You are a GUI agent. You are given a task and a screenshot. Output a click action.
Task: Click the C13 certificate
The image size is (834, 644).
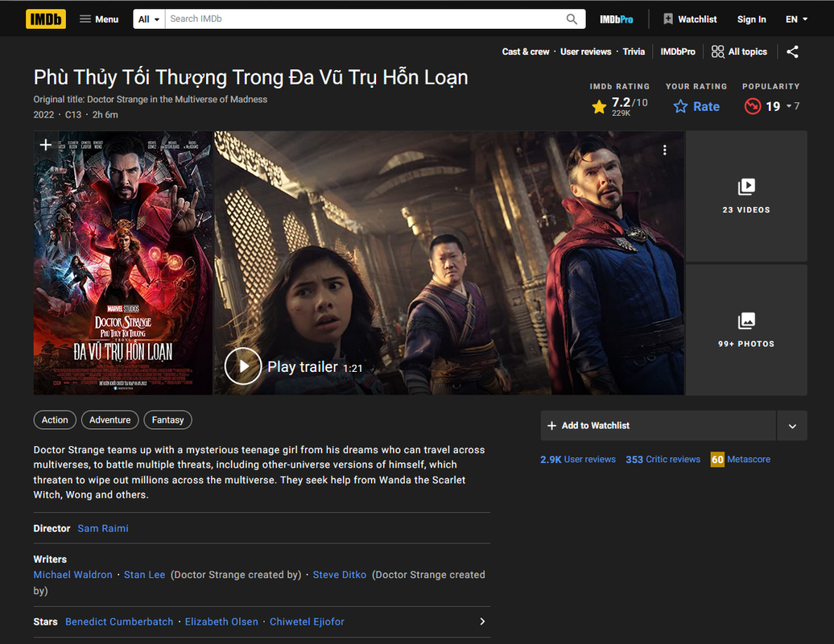click(x=73, y=114)
